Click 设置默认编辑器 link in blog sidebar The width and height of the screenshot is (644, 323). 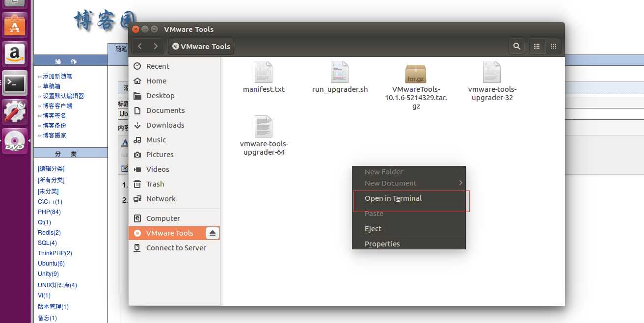coord(63,96)
